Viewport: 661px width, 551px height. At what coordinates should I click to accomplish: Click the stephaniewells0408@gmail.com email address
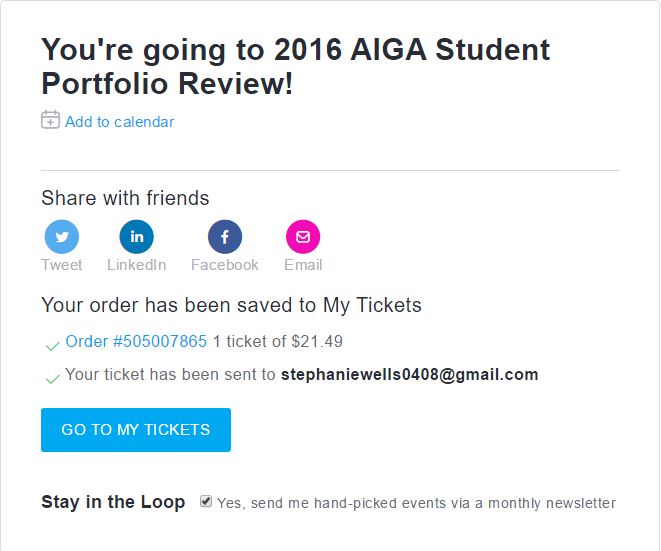(x=410, y=374)
